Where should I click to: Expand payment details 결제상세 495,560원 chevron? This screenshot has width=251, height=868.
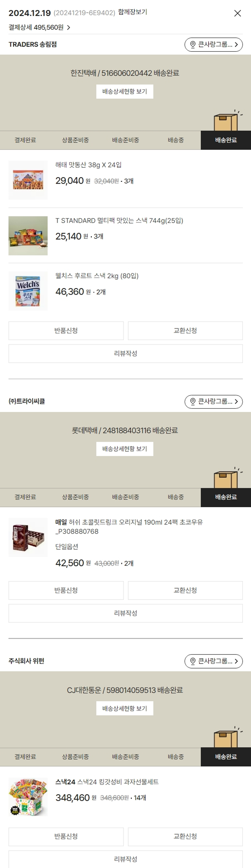(x=69, y=27)
